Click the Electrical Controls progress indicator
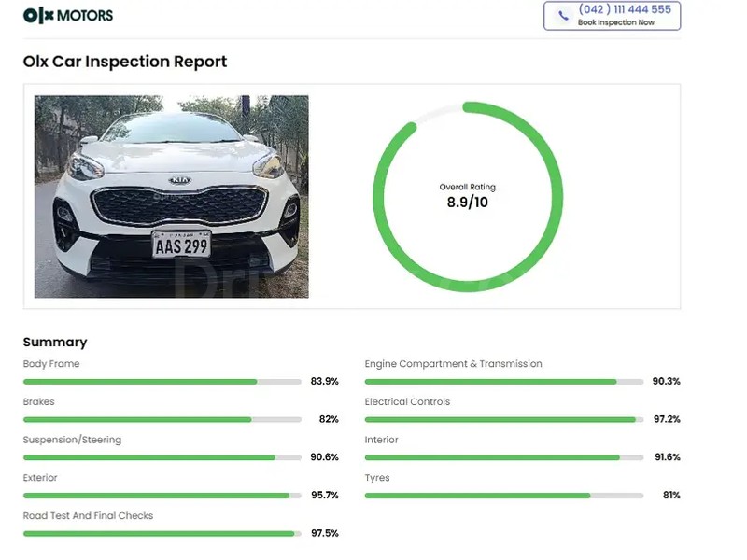The width and height of the screenshot is (747, 560). click(504, 420)
